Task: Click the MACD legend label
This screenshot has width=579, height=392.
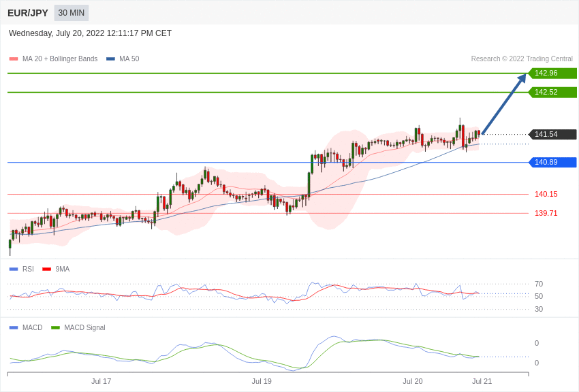Action: point(33,327)
